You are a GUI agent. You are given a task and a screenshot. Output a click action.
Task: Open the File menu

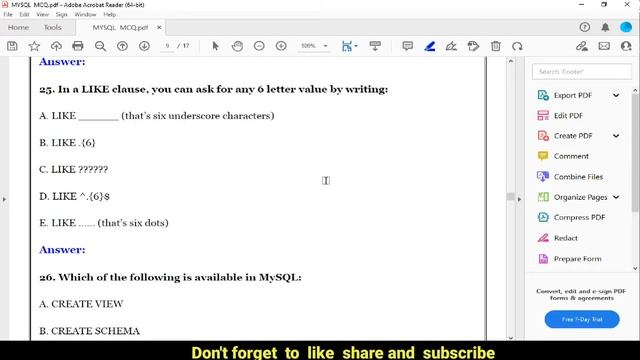coord(8,14)
